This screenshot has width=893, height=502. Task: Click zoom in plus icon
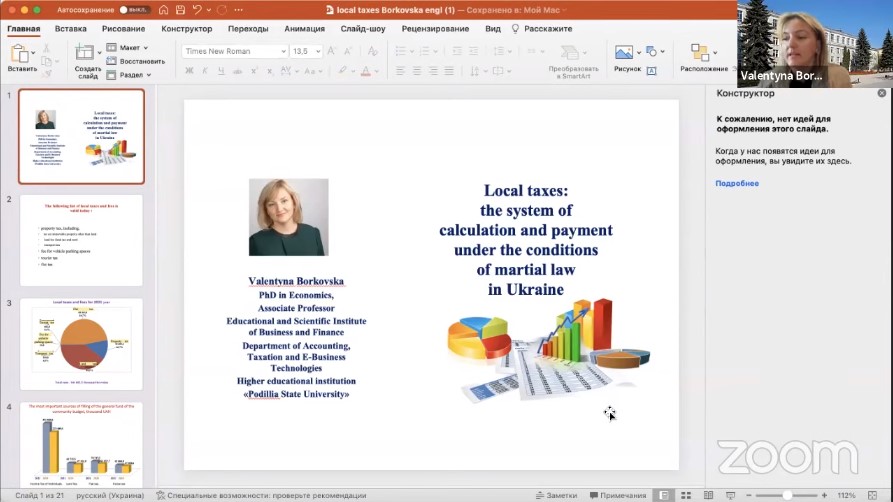click(824, 495)
